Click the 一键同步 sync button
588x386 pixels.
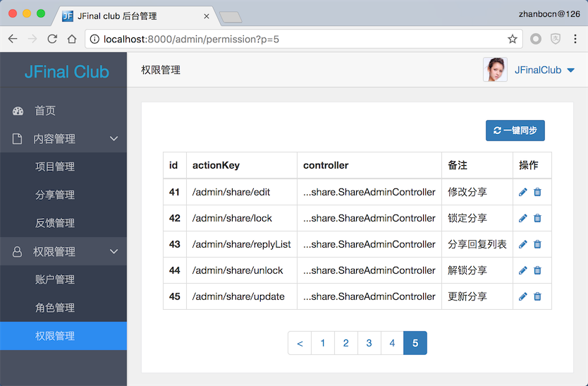515,131
